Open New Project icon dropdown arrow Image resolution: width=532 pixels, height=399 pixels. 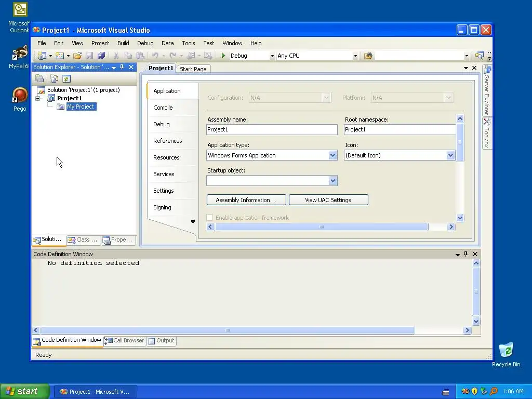pos(50,56)
